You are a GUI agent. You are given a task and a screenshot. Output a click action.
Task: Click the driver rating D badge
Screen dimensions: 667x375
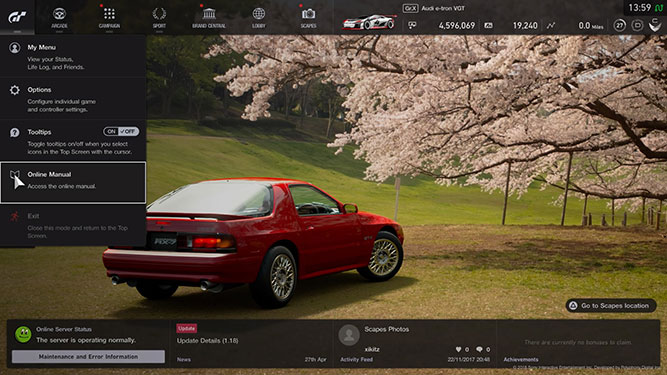coord(637,26)
